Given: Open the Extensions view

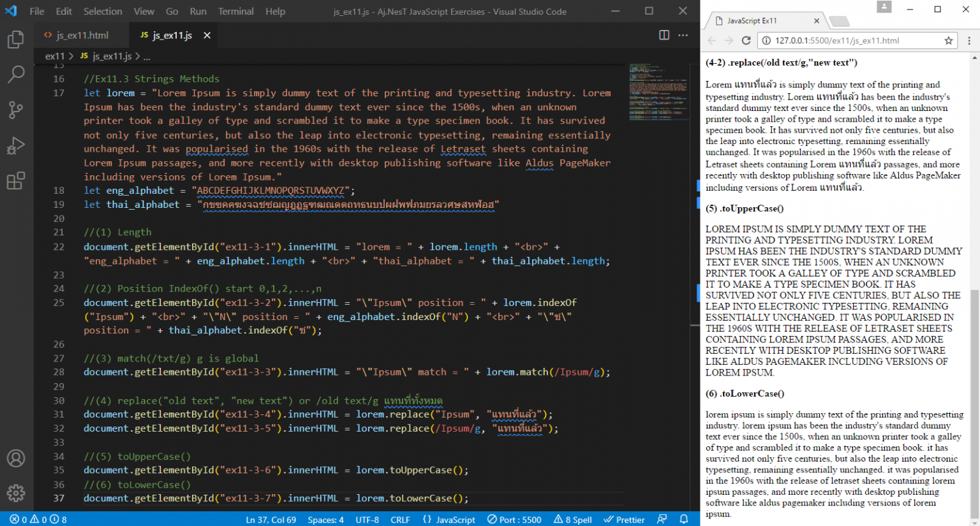Looking at the screenshot, I should (x=16, y=181).
